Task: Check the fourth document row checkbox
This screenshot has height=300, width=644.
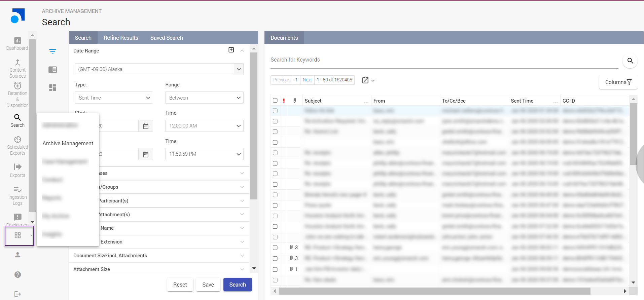Action: click(275, 142)
